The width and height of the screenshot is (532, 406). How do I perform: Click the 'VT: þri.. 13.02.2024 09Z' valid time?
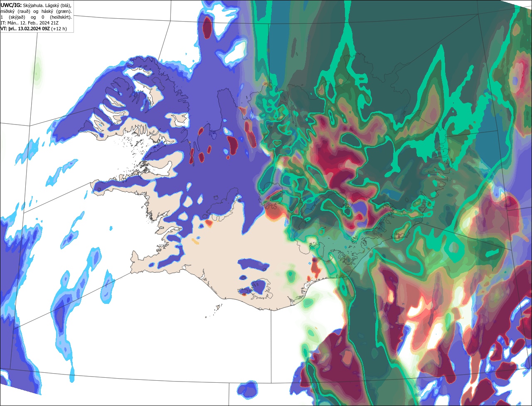(25, 29)
